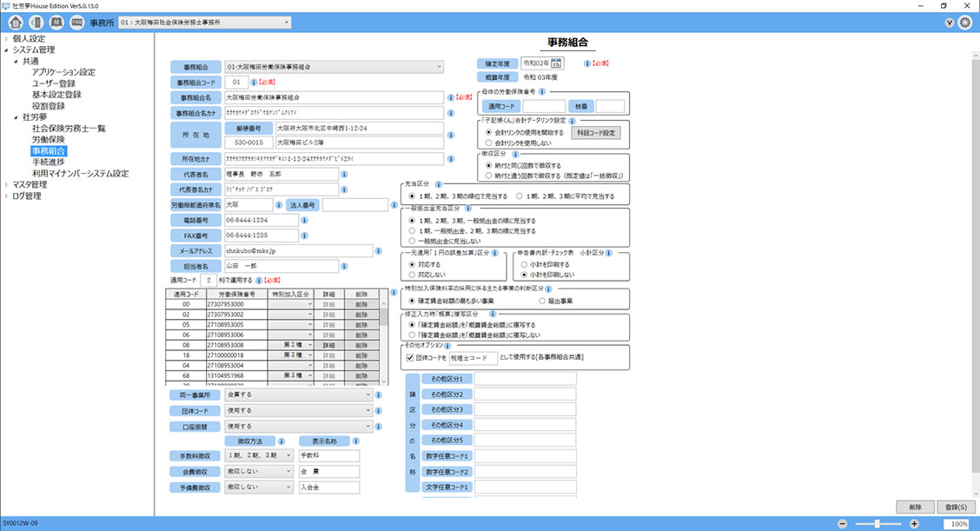Click info icon beside 所在地カナ
This screenshot has width=980, height=531.
point(451,159)
